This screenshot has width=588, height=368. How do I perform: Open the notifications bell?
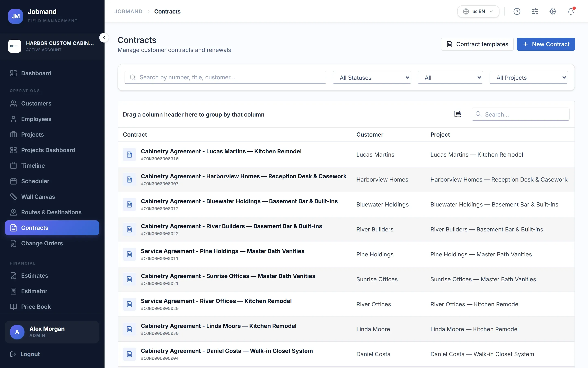(x=571, y=11)
